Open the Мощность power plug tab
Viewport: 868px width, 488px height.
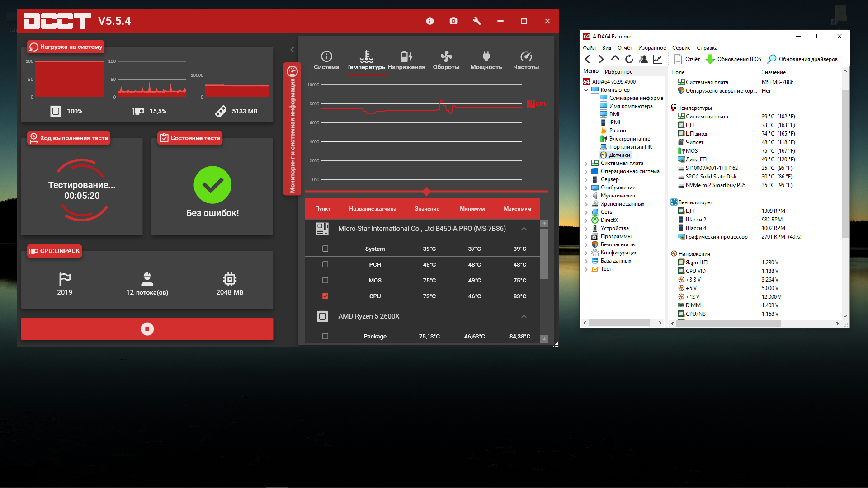point(486,60)
